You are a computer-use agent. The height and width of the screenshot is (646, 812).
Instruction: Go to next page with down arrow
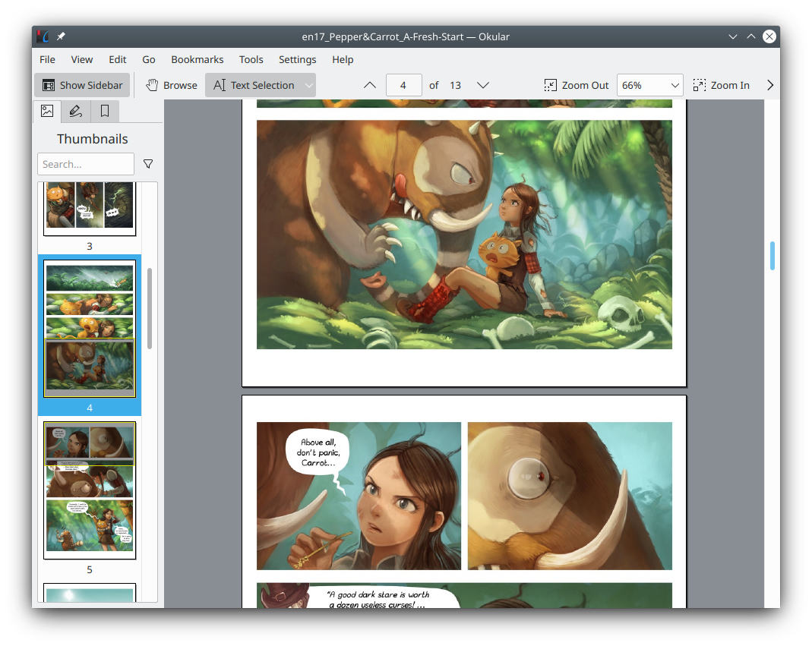point(483,85)
